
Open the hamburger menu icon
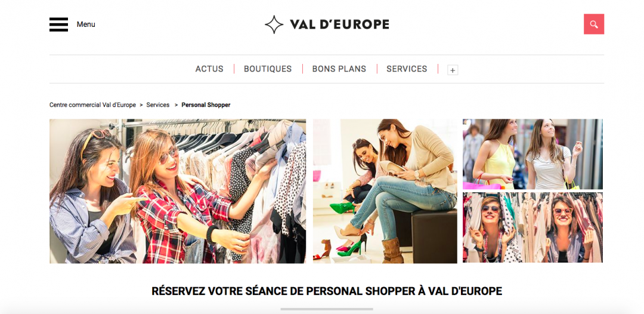coord(58,24)
